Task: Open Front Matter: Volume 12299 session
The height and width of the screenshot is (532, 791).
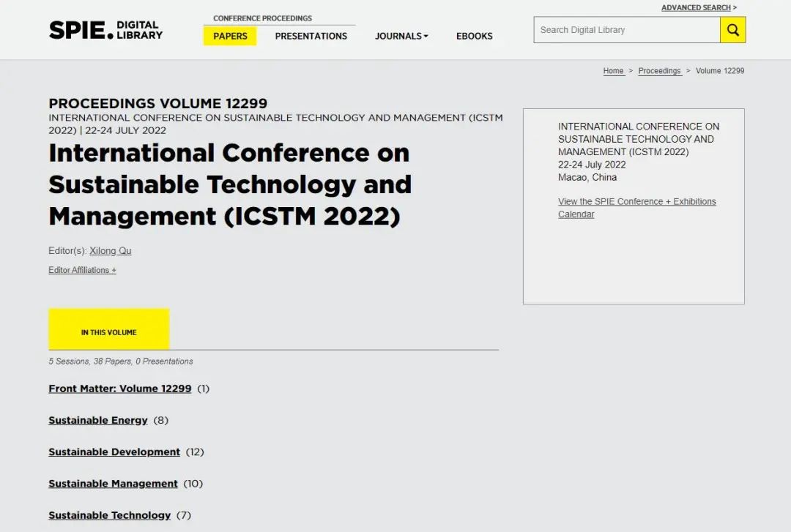Action: point(120,389)
